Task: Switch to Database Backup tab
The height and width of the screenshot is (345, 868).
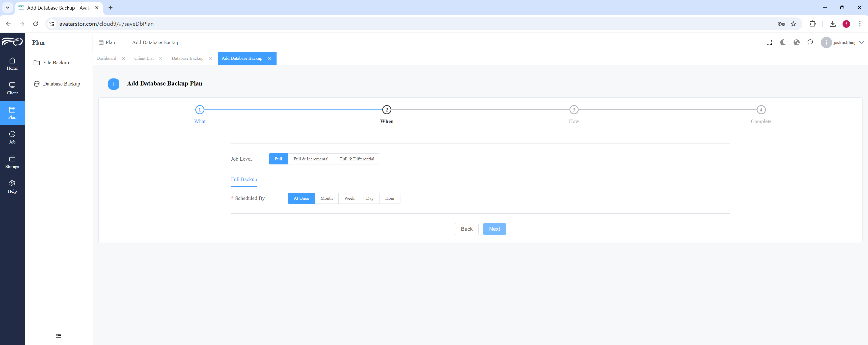Action: click(x=188, y=58)
